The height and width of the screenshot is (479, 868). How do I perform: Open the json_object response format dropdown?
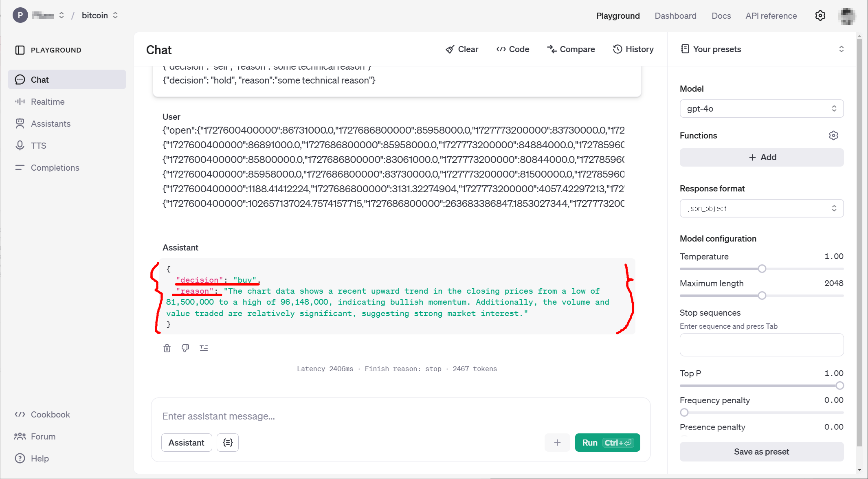pyautogui.click(x=761, y=209)
